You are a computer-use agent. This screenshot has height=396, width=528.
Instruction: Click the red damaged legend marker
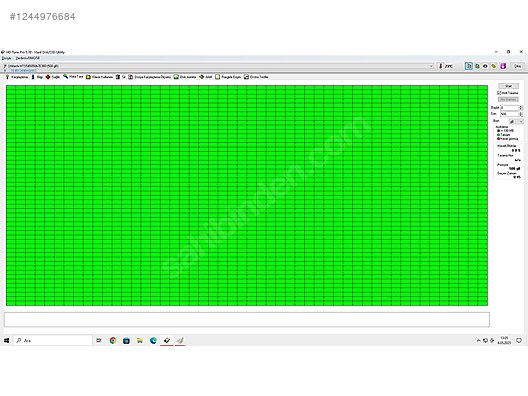coord(498,139)
